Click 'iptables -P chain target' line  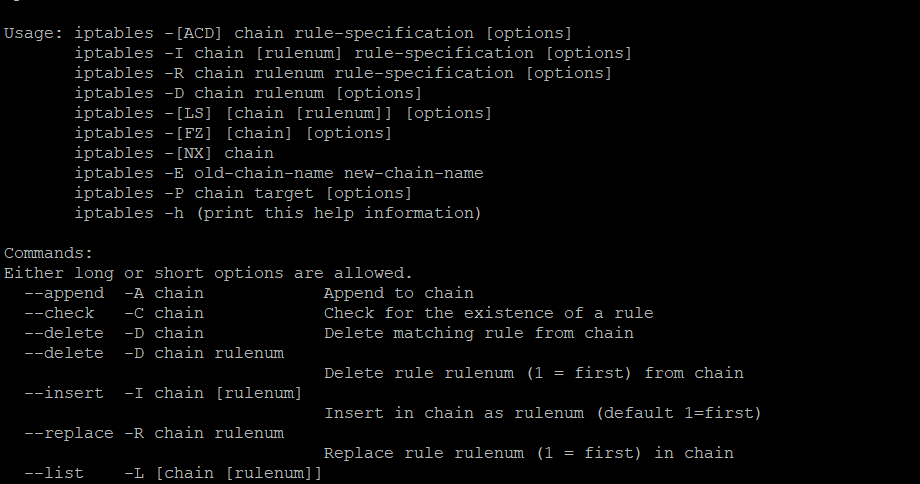pyautogui.click(x=243, y=194)
